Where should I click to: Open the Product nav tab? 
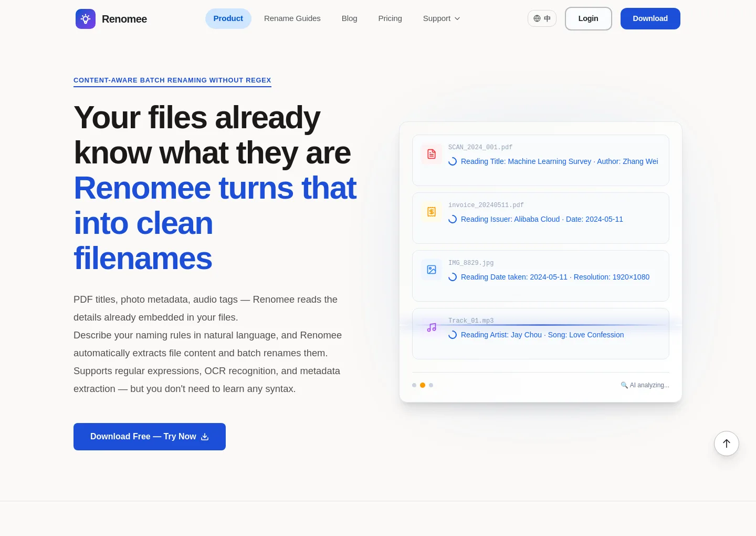coord(228,18)
